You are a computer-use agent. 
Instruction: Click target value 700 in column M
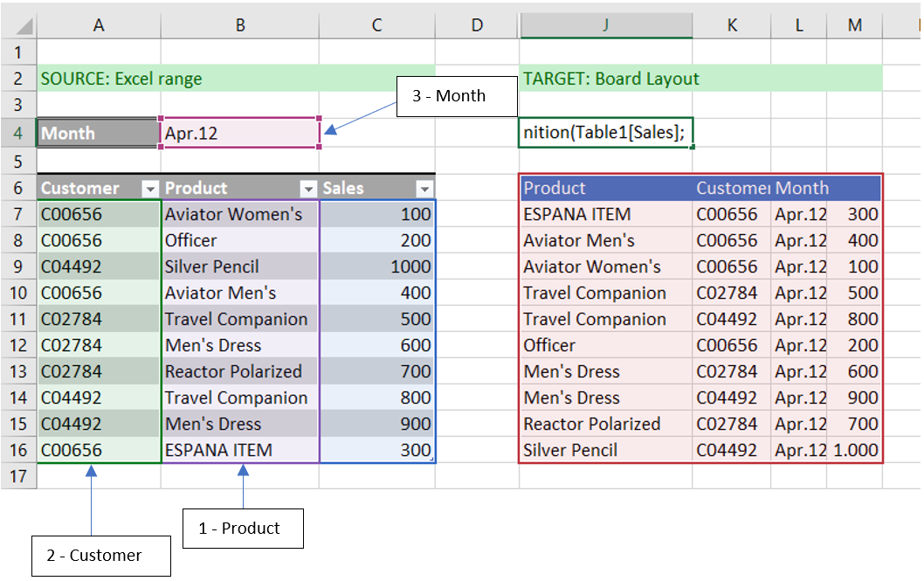click(x=854, y=425)
